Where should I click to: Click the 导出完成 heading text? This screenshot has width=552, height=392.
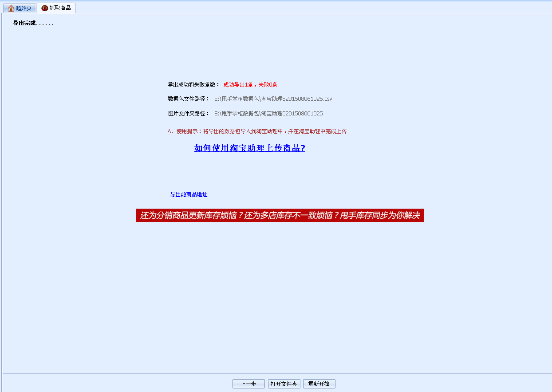click(33, 23)
